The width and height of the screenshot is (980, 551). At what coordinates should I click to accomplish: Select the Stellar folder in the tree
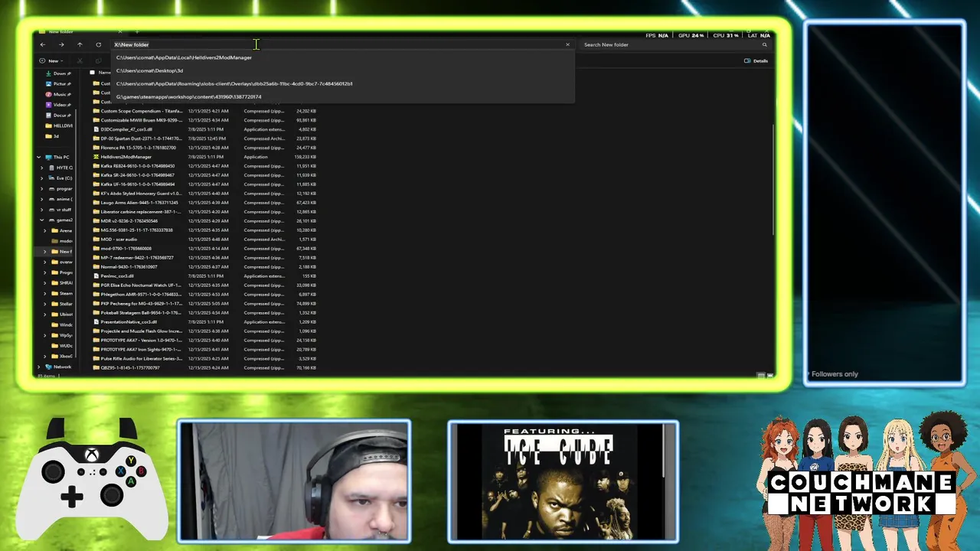point(61,304)
